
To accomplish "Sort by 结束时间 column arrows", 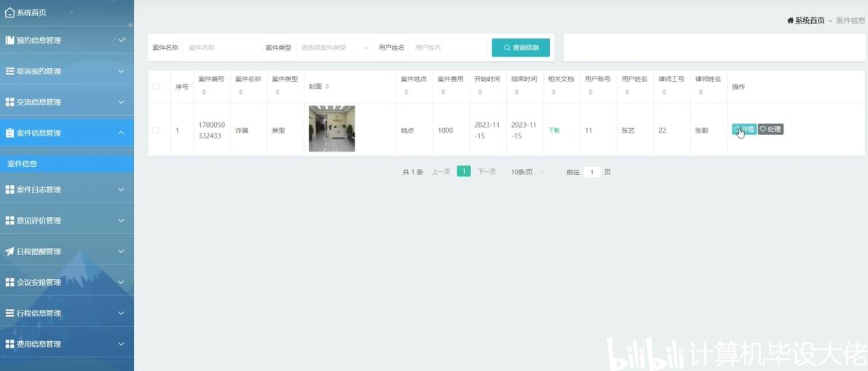I will coord(516,92).
